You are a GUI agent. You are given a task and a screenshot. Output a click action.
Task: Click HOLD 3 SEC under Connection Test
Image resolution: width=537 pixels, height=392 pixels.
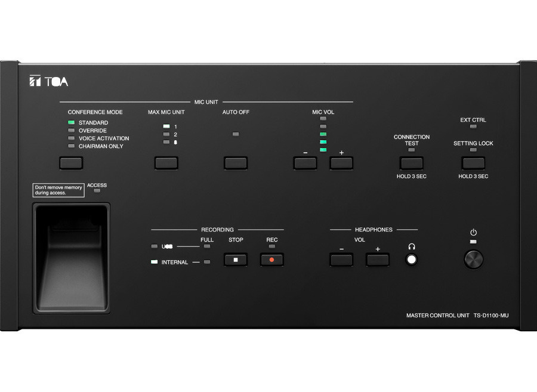coord(412,177)
